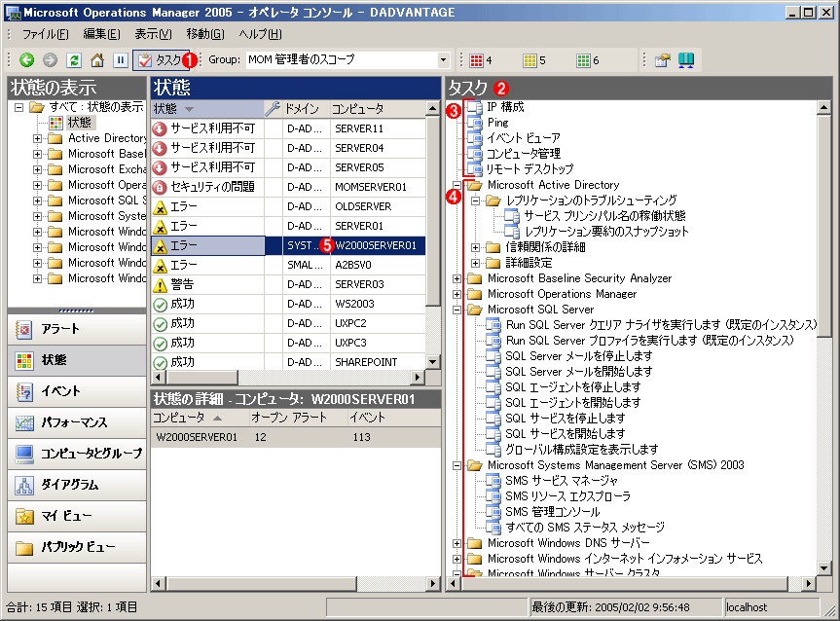Viewport: 840px width, 621px height.
Task: Toggle the タスク pane button
Action: point(161,60)
